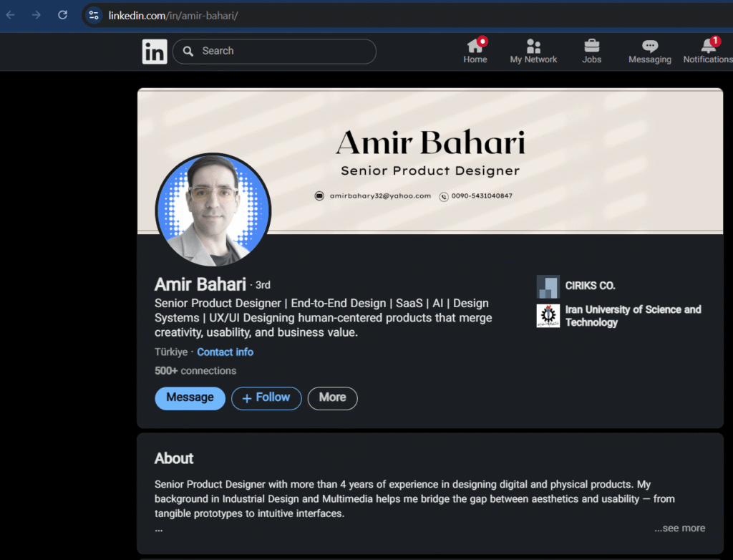Image resolution: width=733 pixels, height=560 pixels.
Task: Expand About section with see more
Action: tap(679, 528)
